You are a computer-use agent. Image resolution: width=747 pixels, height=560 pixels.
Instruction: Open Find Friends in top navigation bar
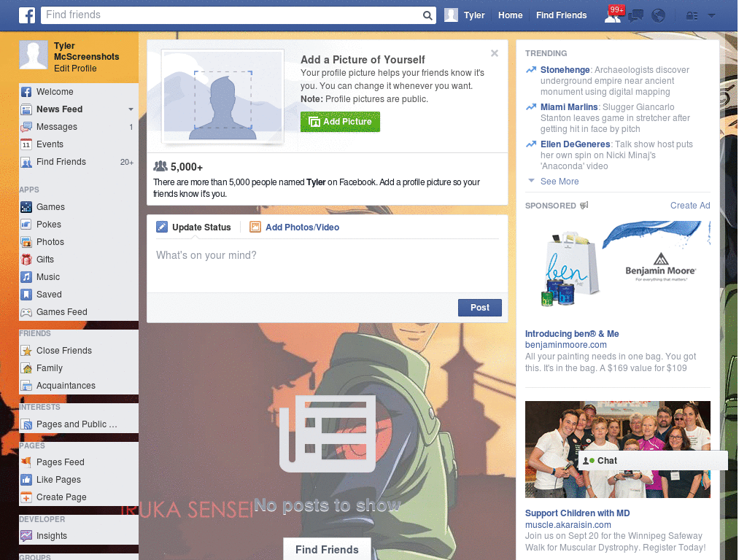tap(561, 15)
